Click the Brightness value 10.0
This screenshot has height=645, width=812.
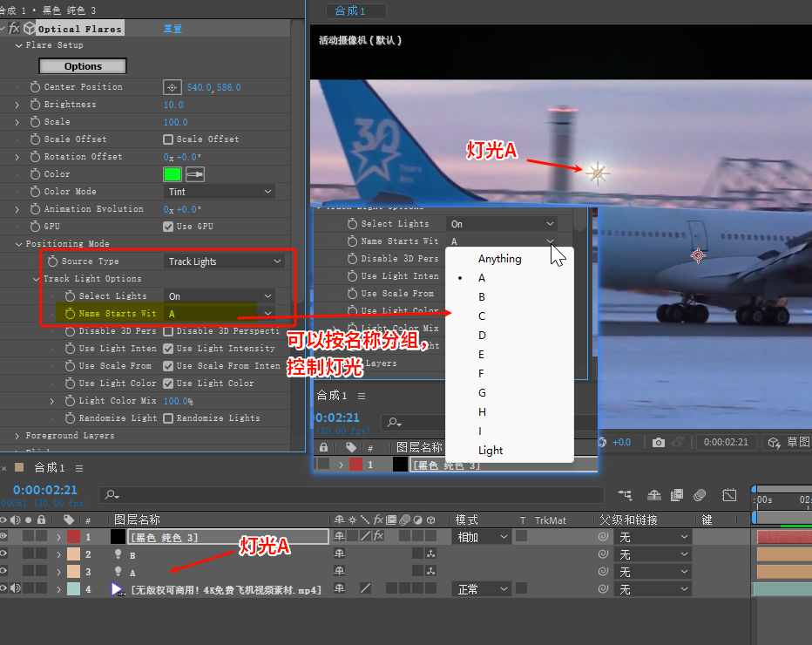pos(173,105)
